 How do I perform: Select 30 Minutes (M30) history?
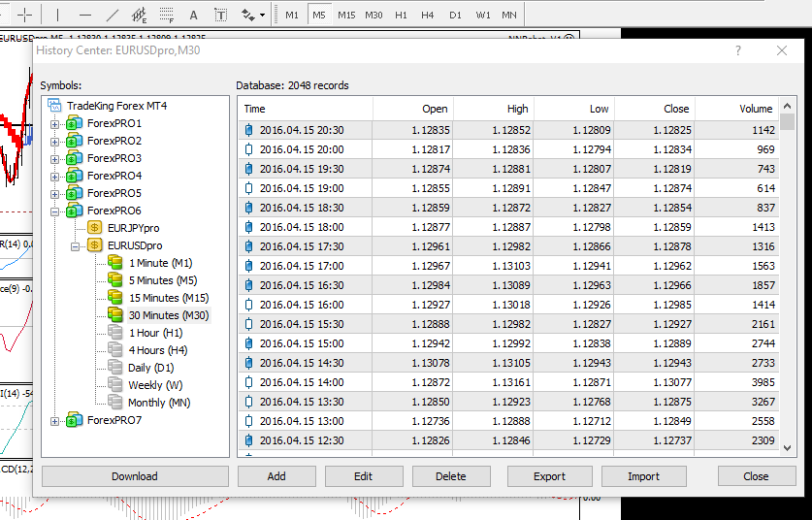pos(169,315)
